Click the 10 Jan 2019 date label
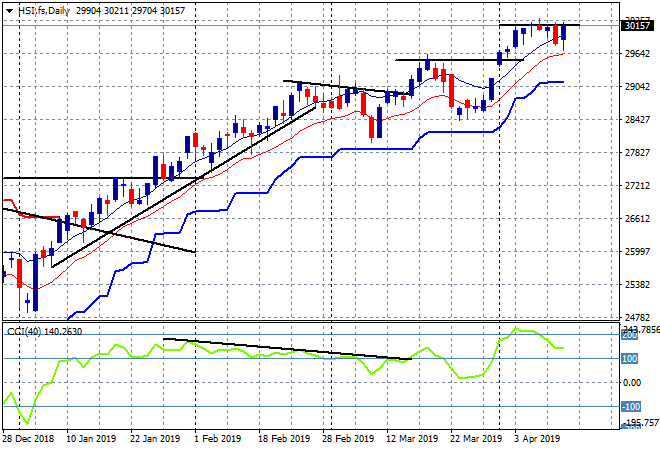 point(93,438)
